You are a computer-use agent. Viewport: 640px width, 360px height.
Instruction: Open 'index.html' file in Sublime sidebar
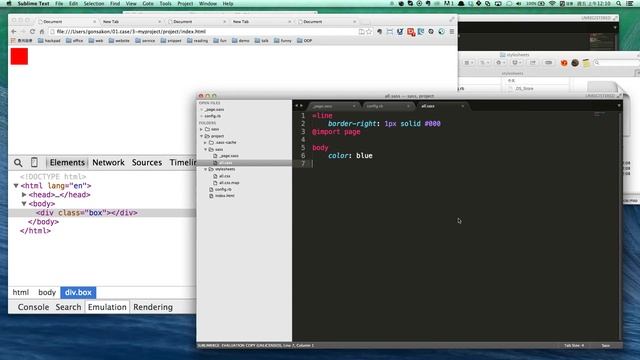(x=224, y=196)
